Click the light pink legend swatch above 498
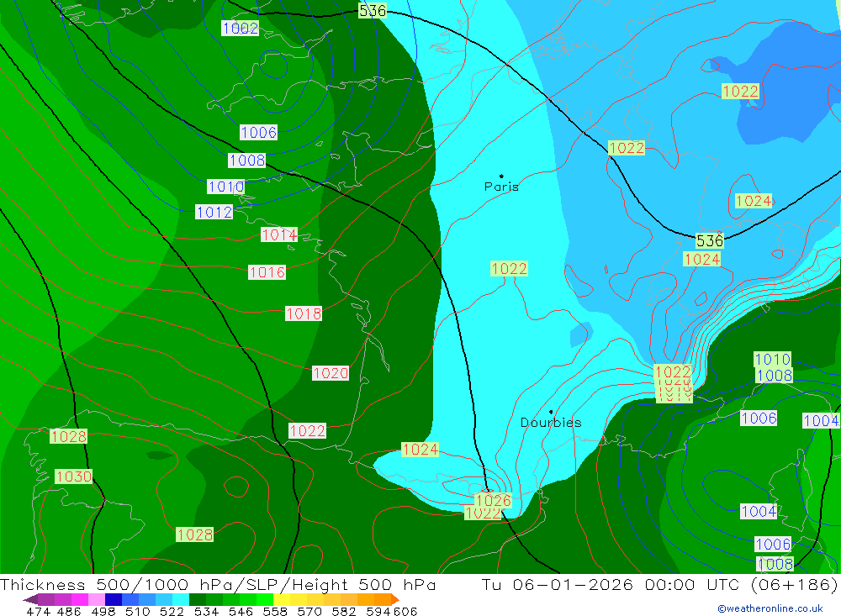The height and width of the screenshot is (616, 841). pyautogui.click(x=95, y=599)
